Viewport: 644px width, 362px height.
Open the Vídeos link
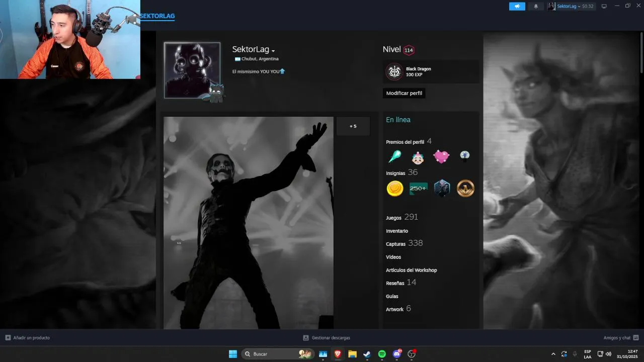click(x=393, y=257)
